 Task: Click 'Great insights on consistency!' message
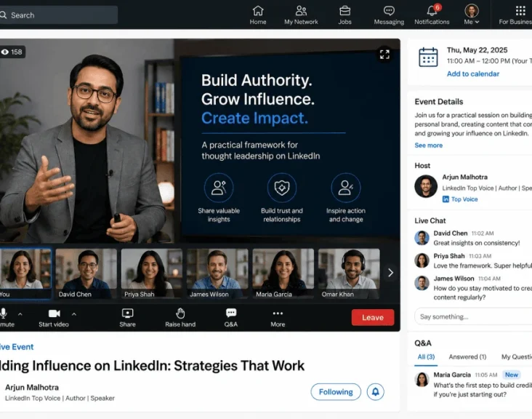click(476, 243)
